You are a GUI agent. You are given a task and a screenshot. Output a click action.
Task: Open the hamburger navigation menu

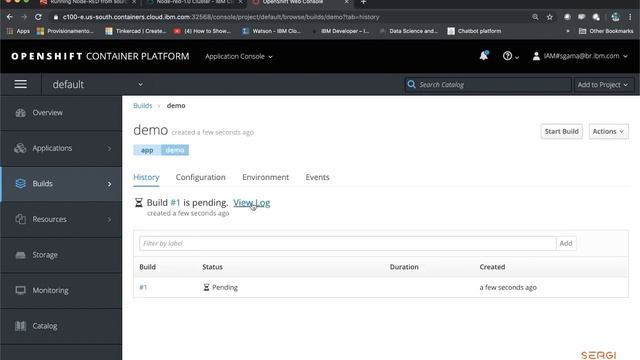tap(20, 84)
